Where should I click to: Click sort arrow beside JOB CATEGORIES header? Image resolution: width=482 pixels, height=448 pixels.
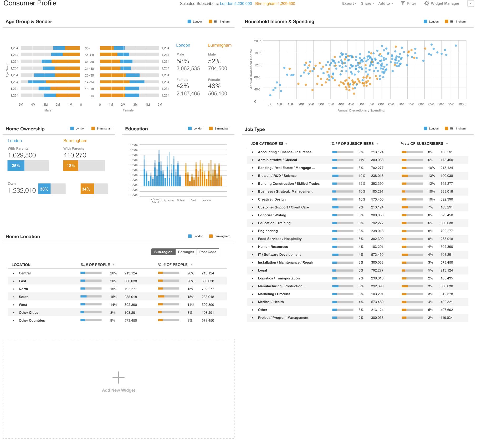(286, 144)
